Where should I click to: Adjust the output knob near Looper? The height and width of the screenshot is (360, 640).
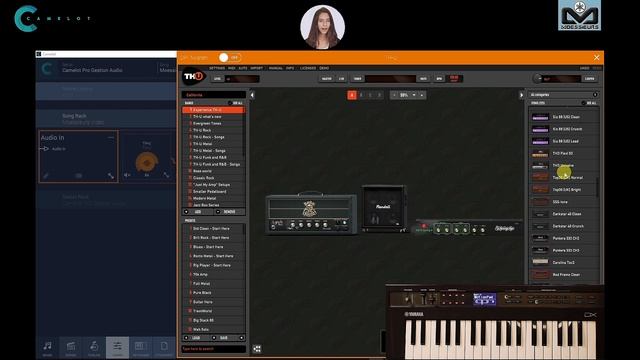(x=537, y=78)
